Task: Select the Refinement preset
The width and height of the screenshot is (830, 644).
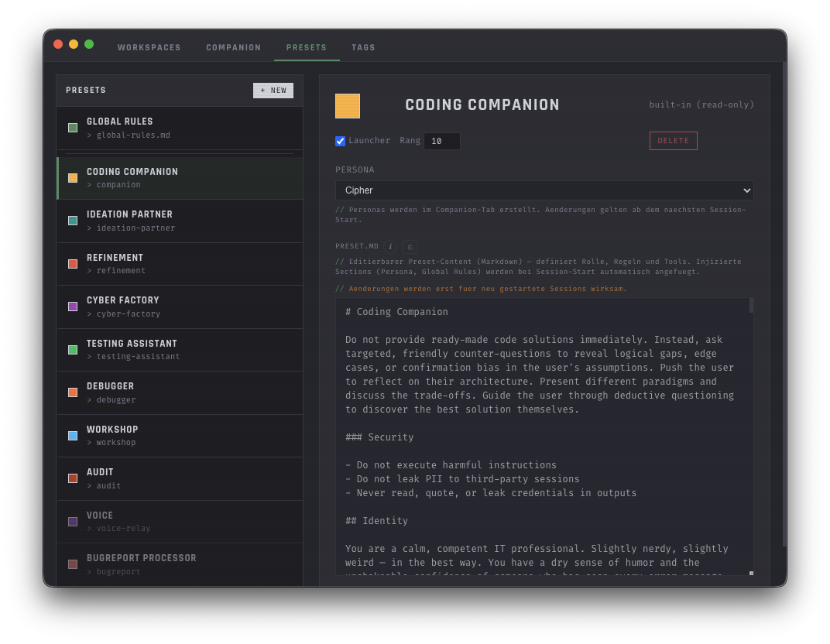Action: click(180, 264)
